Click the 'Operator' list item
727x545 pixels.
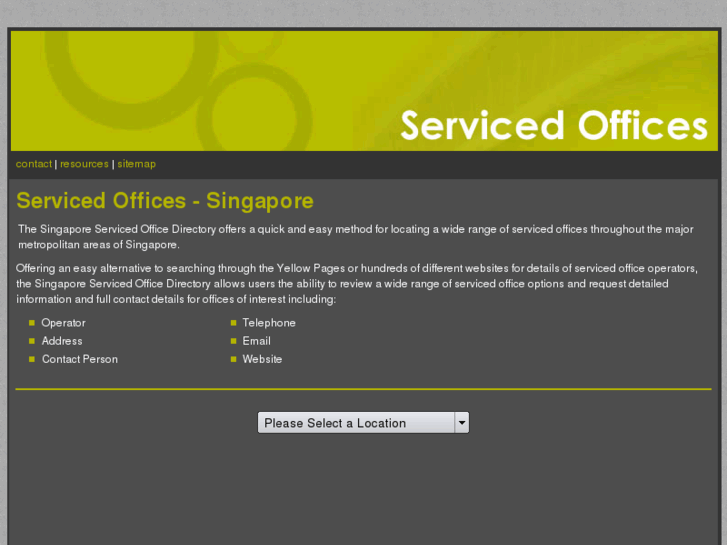[64, 323]
